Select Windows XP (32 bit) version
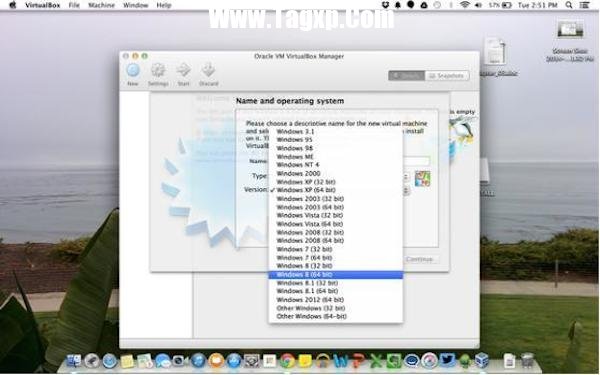The height and width of the screenshot is (375, 600). pyautogui.click(x=336, y=182)
